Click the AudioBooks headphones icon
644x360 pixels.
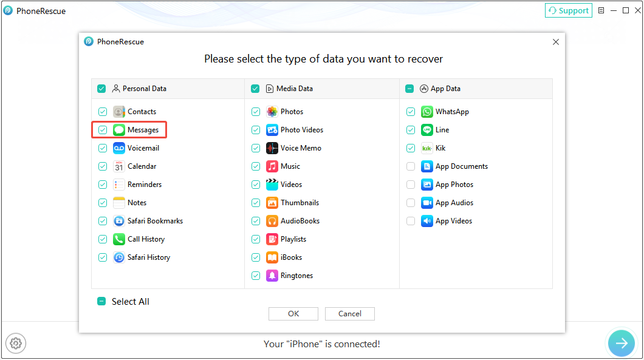point(272,221)
